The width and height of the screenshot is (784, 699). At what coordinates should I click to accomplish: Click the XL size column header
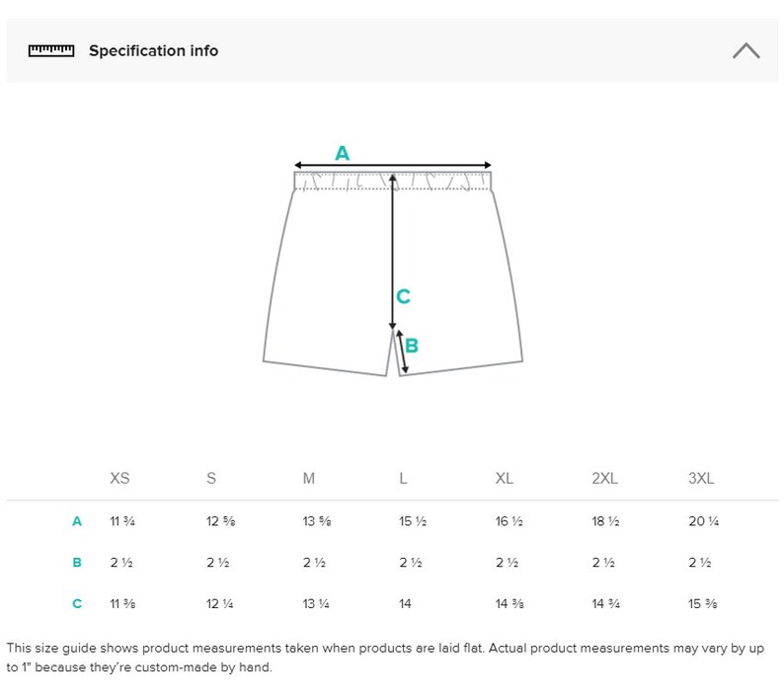(x=505, y=478)
